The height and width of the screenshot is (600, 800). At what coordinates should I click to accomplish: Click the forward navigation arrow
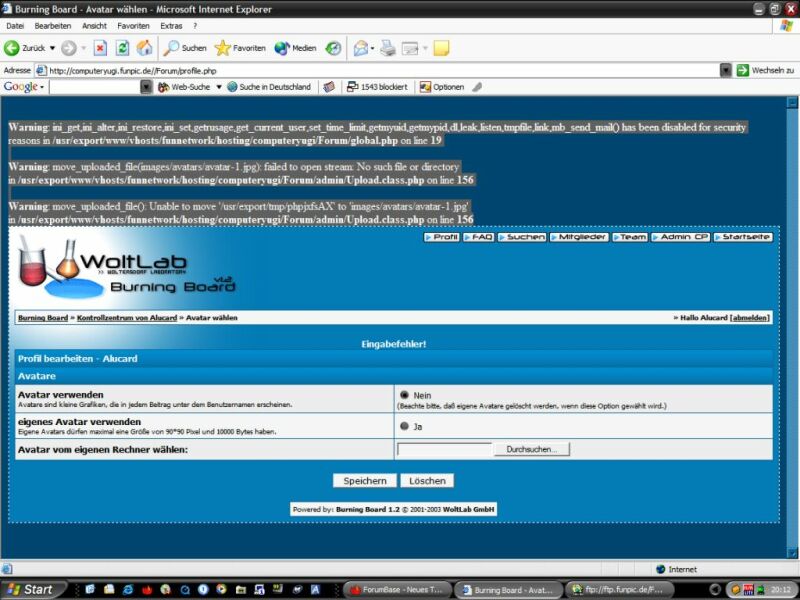click(68, 48)
